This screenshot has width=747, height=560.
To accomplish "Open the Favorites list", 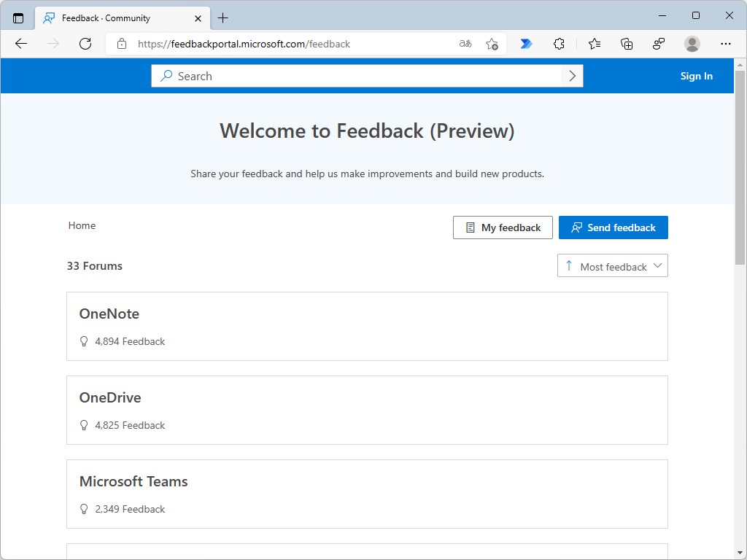I will pos(595,44).
